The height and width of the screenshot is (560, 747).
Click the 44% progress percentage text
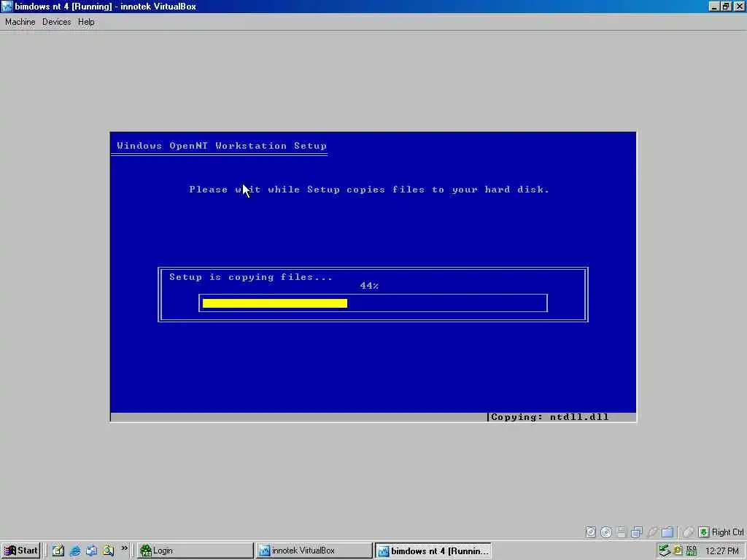(x=369, y=286)
